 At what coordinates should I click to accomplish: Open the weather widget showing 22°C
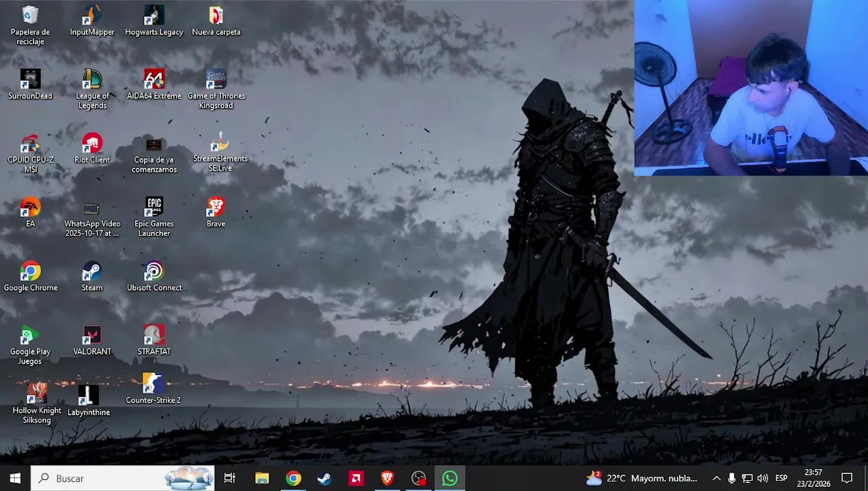coord(641,478)
